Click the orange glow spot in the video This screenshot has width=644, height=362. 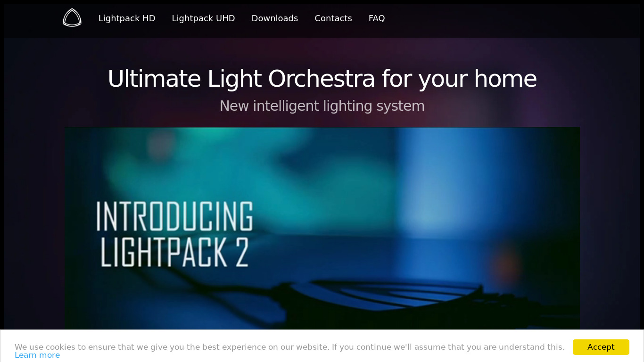[x=507, y=265]
